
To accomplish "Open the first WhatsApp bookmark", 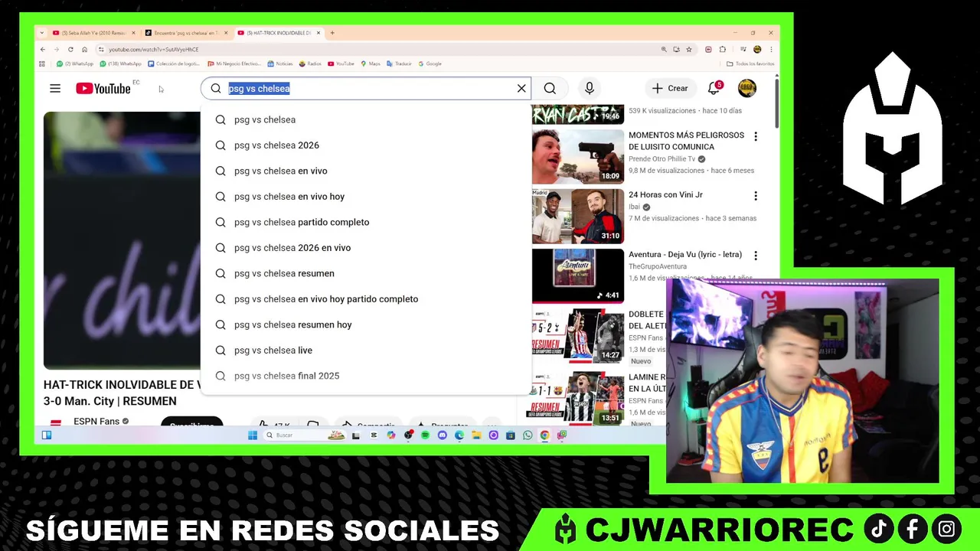I will click(x=76, y=64).
